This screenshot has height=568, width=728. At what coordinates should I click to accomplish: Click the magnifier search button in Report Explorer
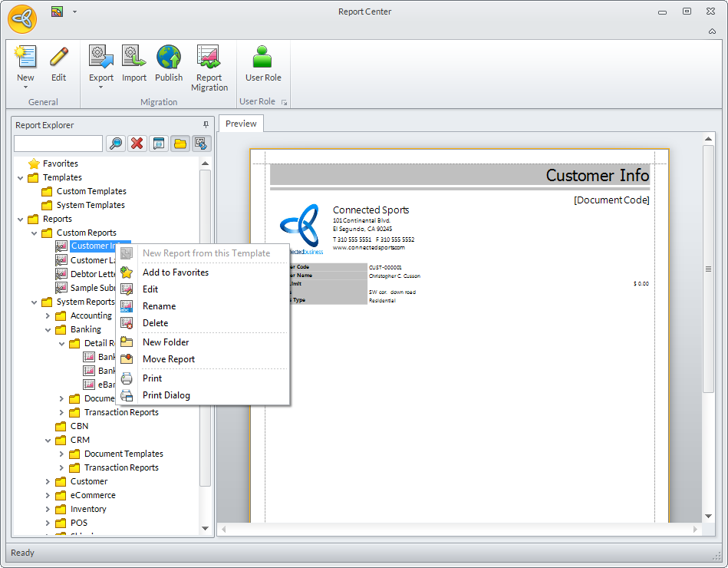point(116,144)
